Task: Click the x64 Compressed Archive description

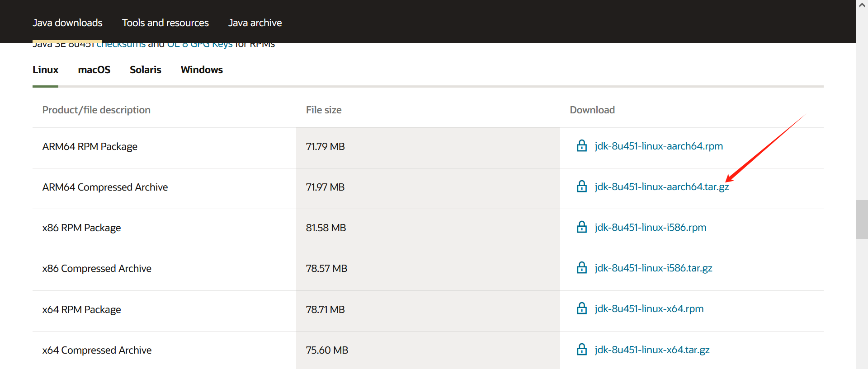Action: [97, 350]
